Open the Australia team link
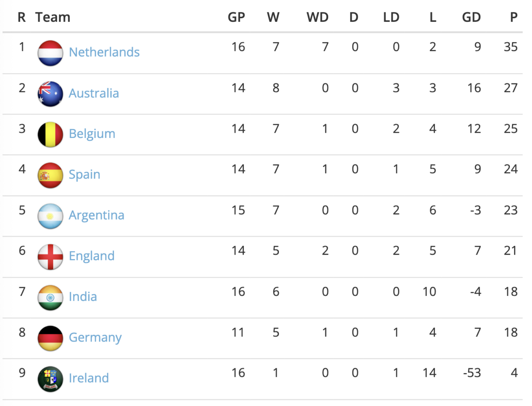The width and height of the screenshot is (532, 406). click(x=94, y=93)
